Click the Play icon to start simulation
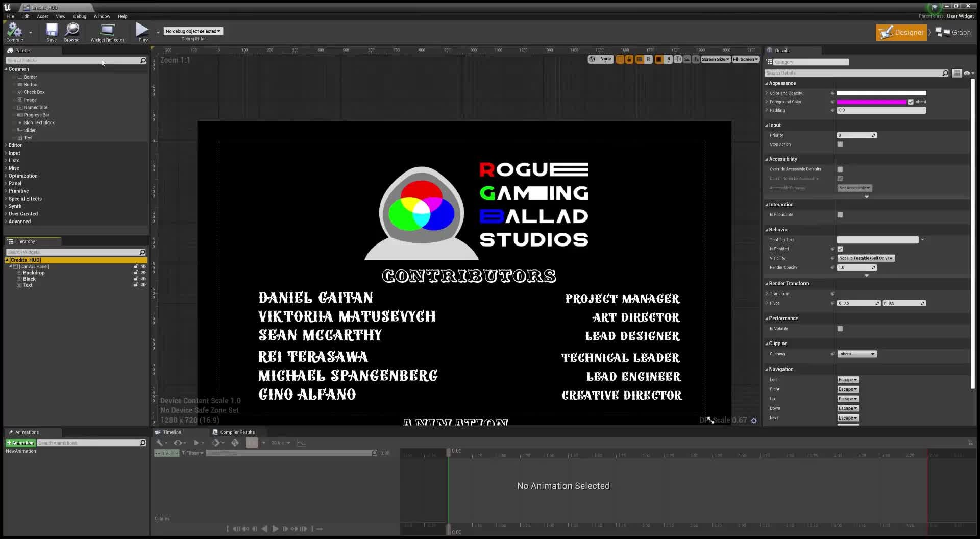 point(142,31)
